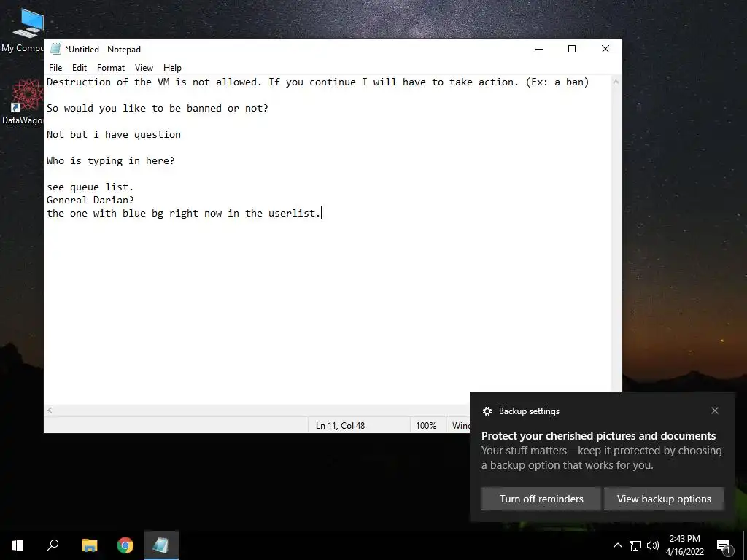Open the Edit menu
The width and height of the screenshot is (747, 560).
pos(79,68)
